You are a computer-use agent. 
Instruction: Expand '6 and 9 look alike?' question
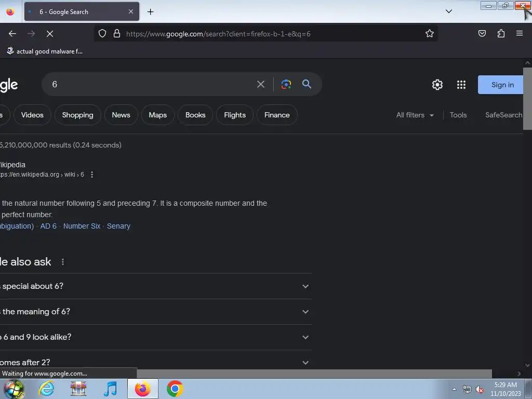click(x=155, y=337)
